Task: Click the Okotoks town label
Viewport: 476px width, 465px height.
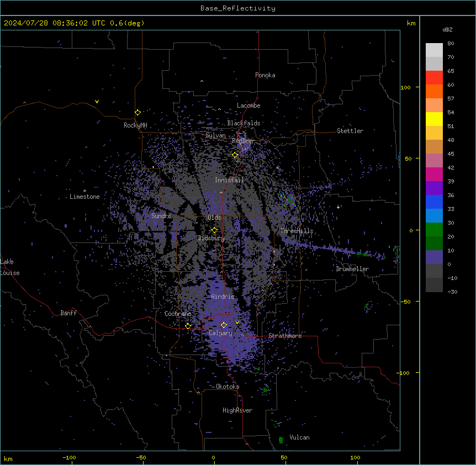Action: (x=228, y=387)
